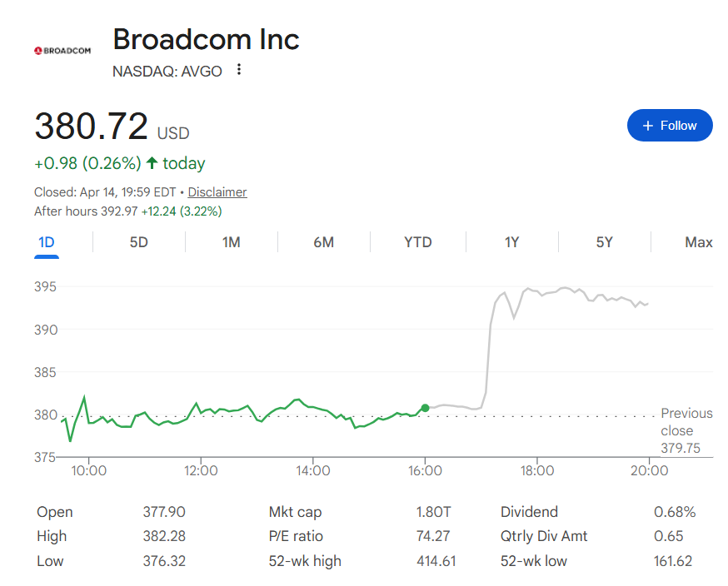
Task: Open the three-dot more options menu
Action: [239, 70]
